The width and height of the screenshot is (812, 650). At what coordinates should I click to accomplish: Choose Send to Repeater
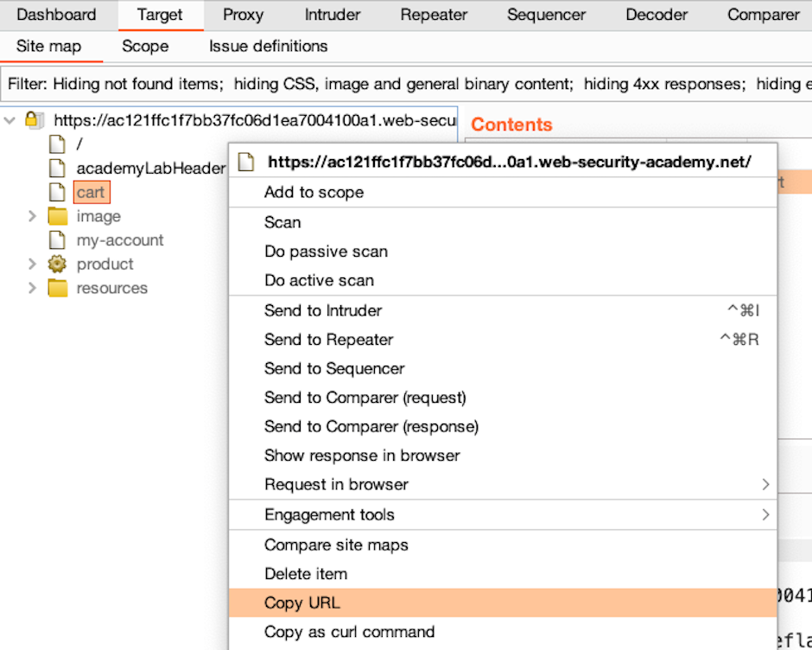point(503,340)
